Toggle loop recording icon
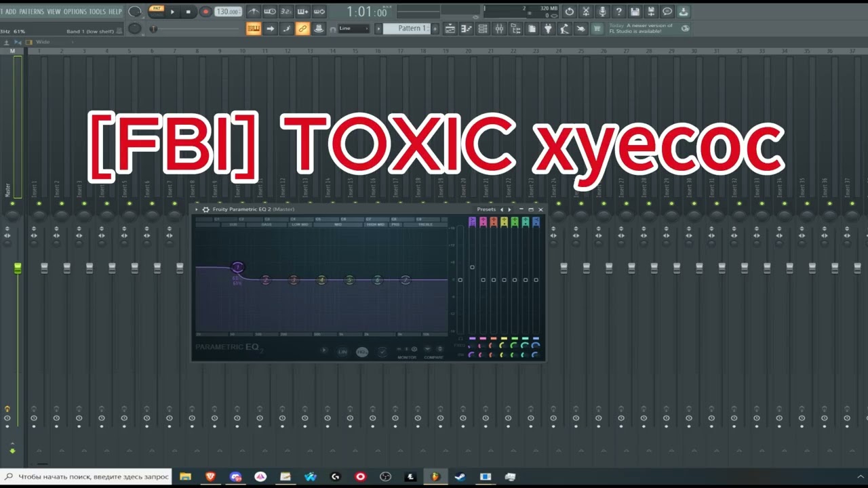The height and width of the screenshot is (488, 868). 319,12
